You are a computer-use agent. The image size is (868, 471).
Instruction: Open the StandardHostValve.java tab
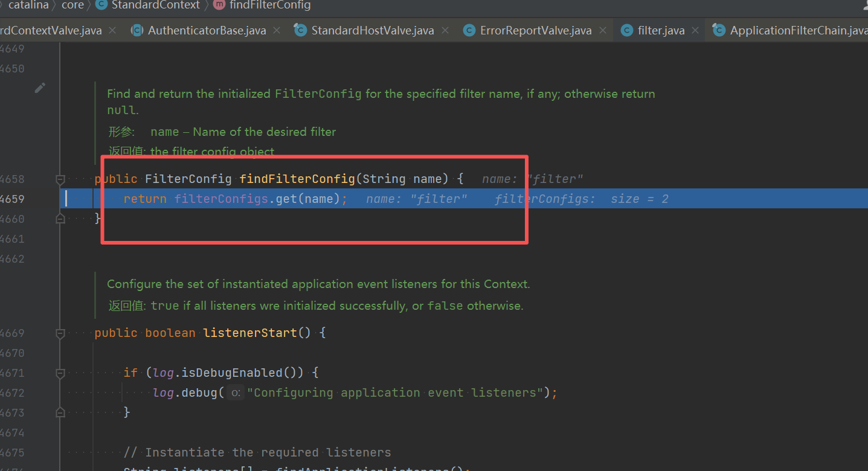pos(373,30)
